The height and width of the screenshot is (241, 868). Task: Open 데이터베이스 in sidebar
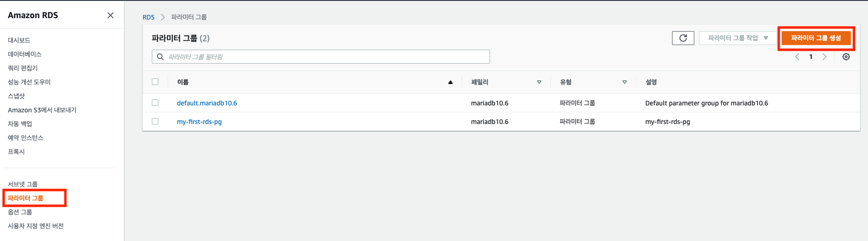25,54
